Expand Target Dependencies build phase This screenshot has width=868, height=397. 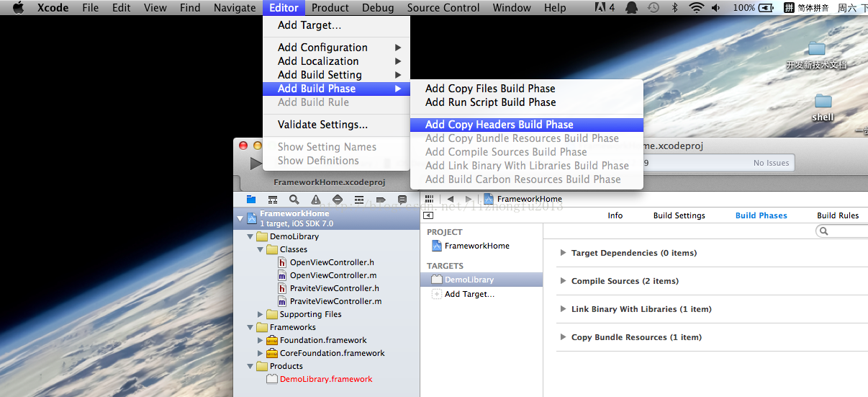click(x=563, y=253)
